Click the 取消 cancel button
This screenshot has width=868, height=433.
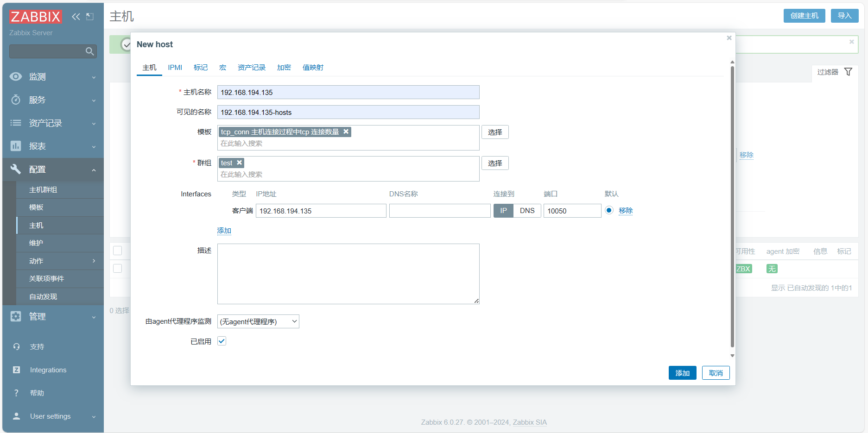point(716,373)
